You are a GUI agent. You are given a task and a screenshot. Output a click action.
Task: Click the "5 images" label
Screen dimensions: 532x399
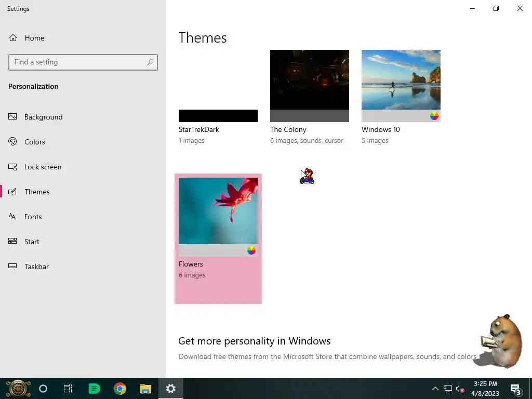tap(375, 140)
